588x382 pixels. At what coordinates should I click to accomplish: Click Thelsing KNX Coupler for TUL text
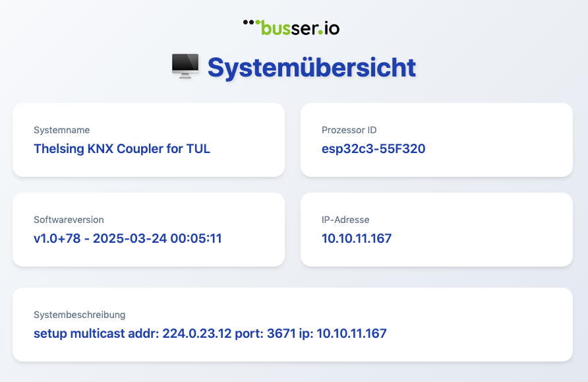[122, 148]
